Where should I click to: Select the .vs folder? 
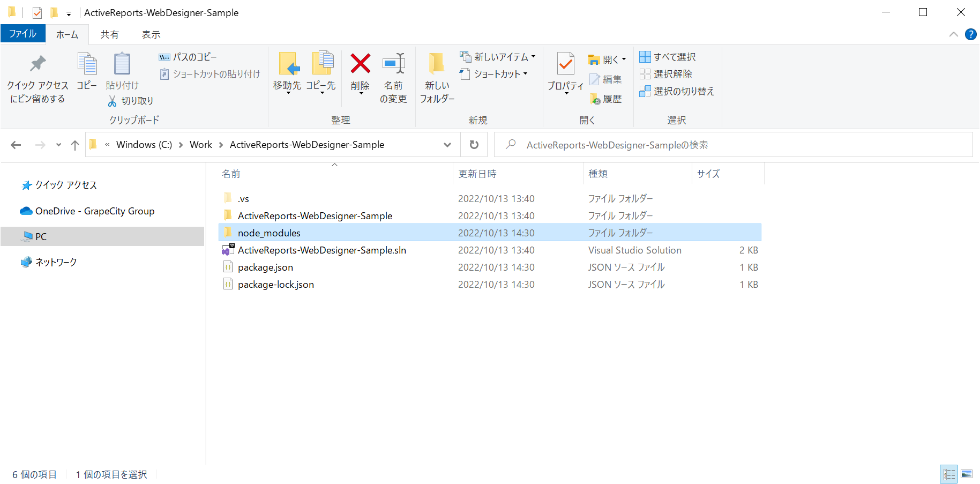[490, 199]
